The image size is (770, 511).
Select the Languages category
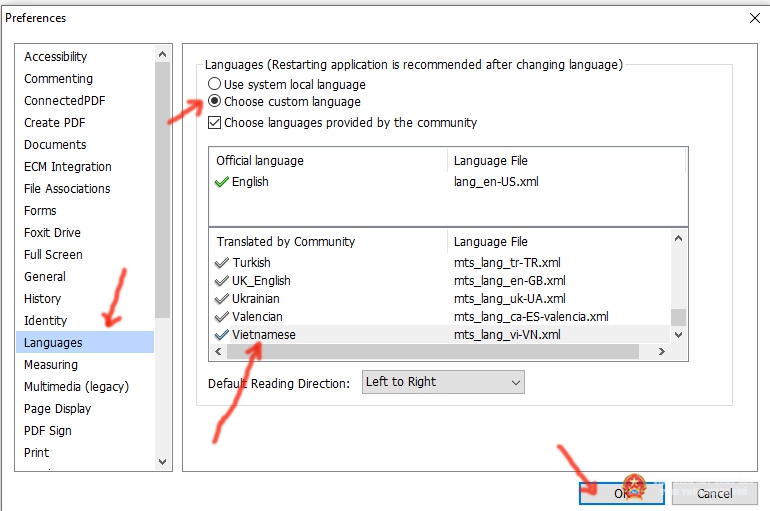85,342
